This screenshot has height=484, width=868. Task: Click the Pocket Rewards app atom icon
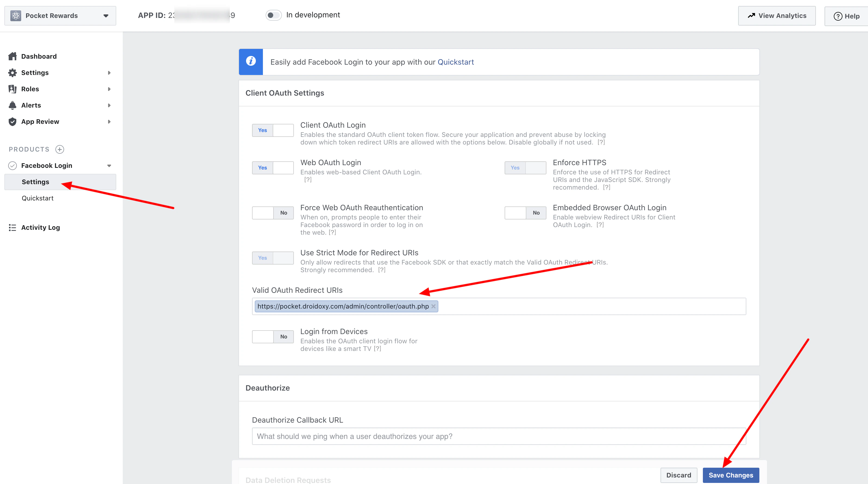pyautogui.click(x=15, y=15)
